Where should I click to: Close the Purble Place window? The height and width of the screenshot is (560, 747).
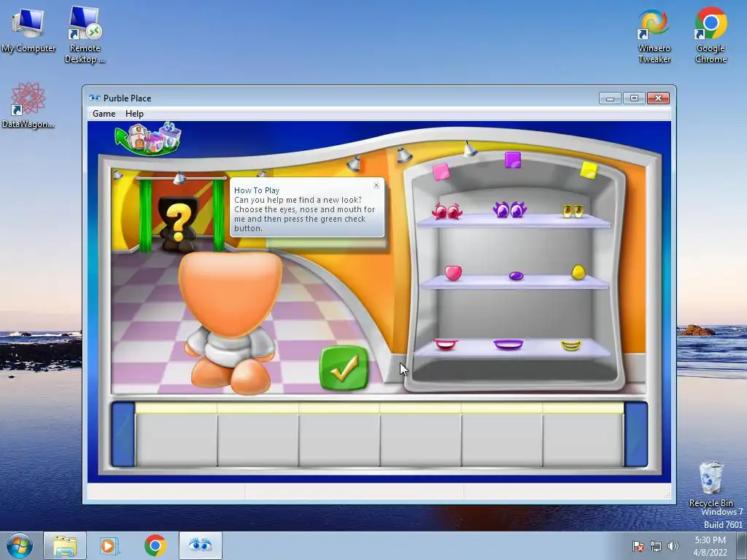coord(659,98)
